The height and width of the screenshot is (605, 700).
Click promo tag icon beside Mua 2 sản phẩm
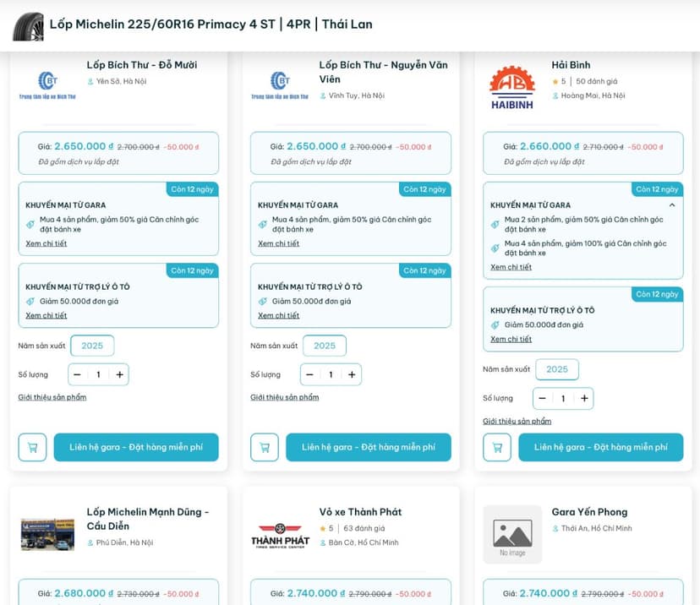[495, 225]
